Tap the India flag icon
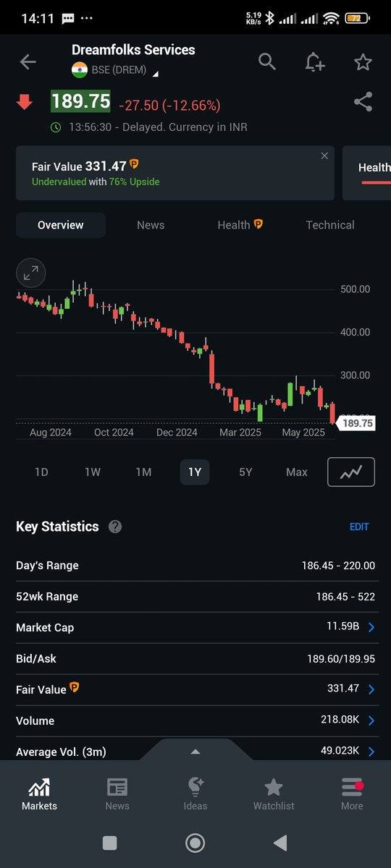Viewport: 391px width, 868px height. (80, 70)
